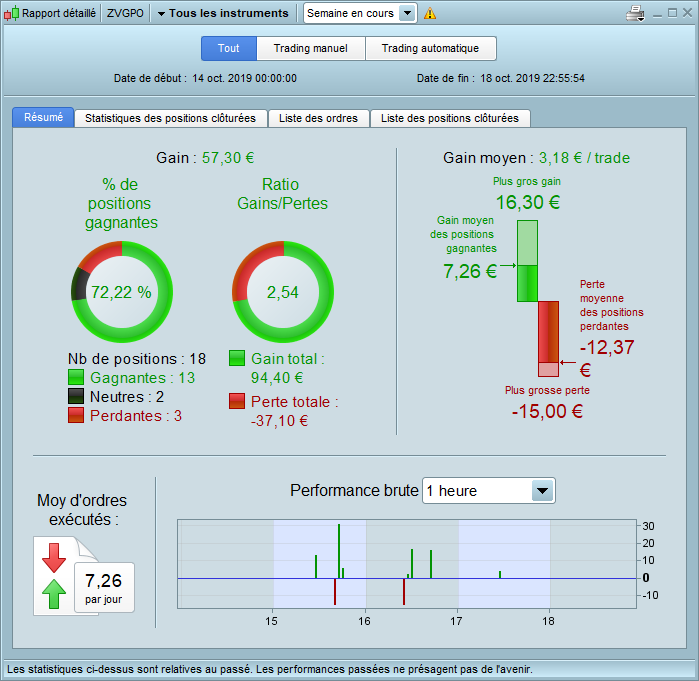Viewport: 699px width, 681px height.
Task: Click the Rapport détaillé candlestick icon
Action: click(12, 14)
